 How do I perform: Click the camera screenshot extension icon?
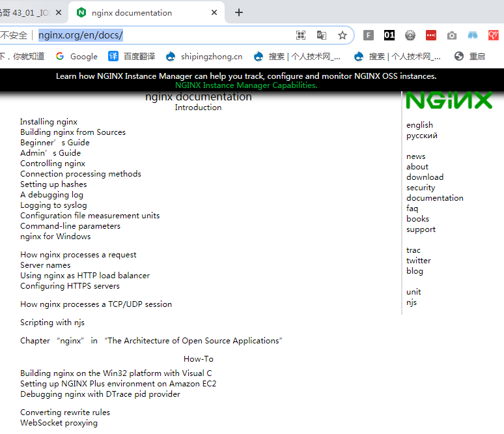452,35
